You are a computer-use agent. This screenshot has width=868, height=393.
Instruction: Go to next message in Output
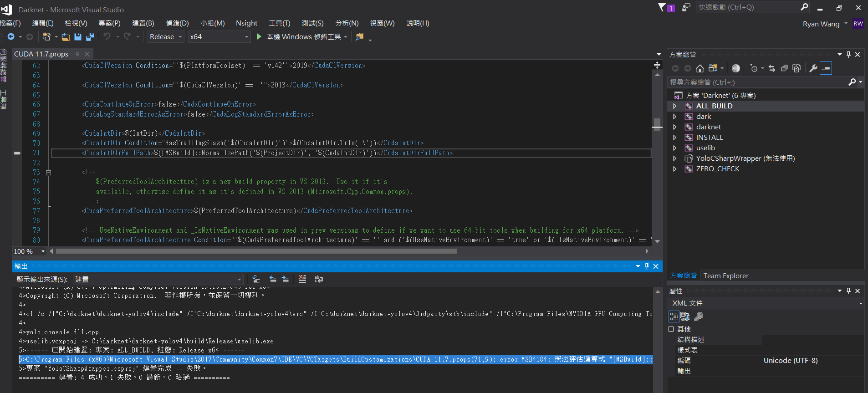point(285,279)
